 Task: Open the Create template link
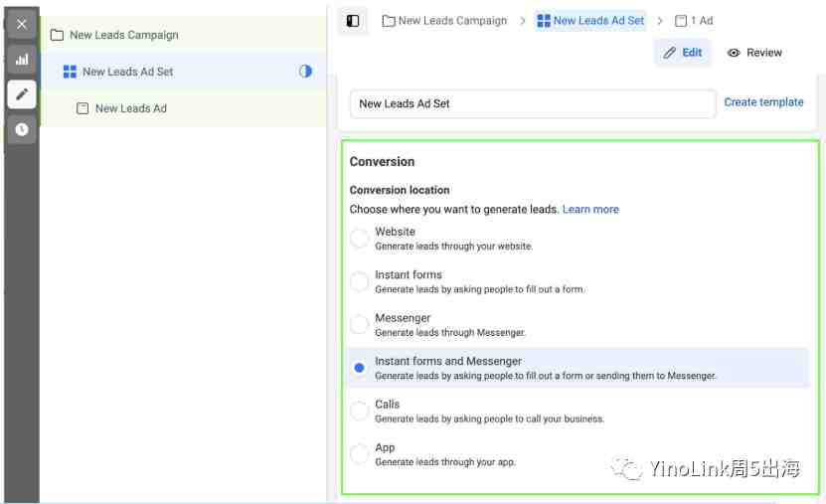click(763, 102)
